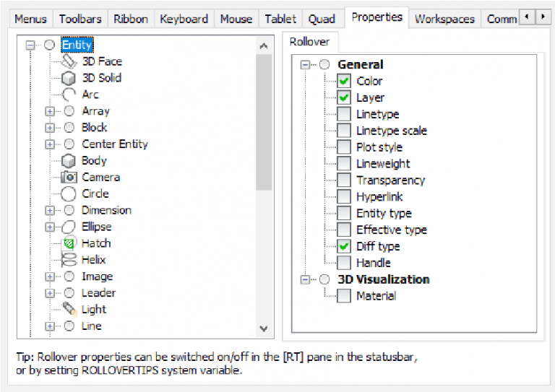Click the Ellipse entity icon
Viewport: 555px width, 392px height.
pos(69,227)
